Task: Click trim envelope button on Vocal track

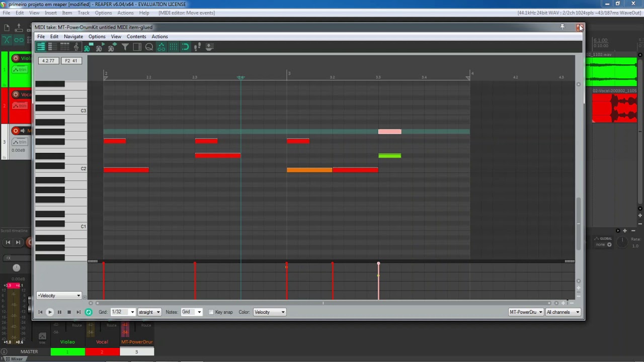Action: click(x=20, y=106)
